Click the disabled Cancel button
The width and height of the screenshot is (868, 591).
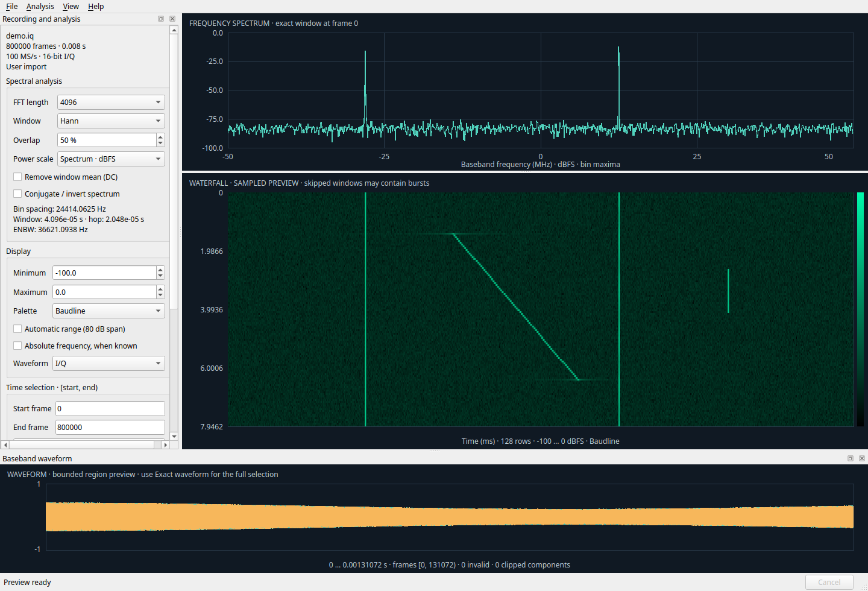coord(829,582)
